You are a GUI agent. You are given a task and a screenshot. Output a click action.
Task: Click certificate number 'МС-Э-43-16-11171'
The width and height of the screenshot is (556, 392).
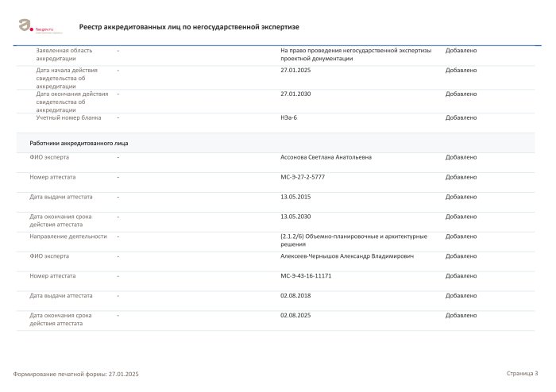306,276
